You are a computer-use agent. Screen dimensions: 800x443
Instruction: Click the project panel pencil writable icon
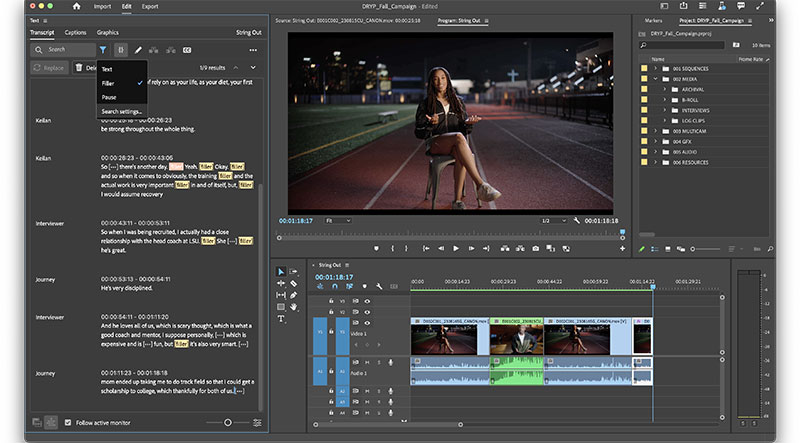642,249
